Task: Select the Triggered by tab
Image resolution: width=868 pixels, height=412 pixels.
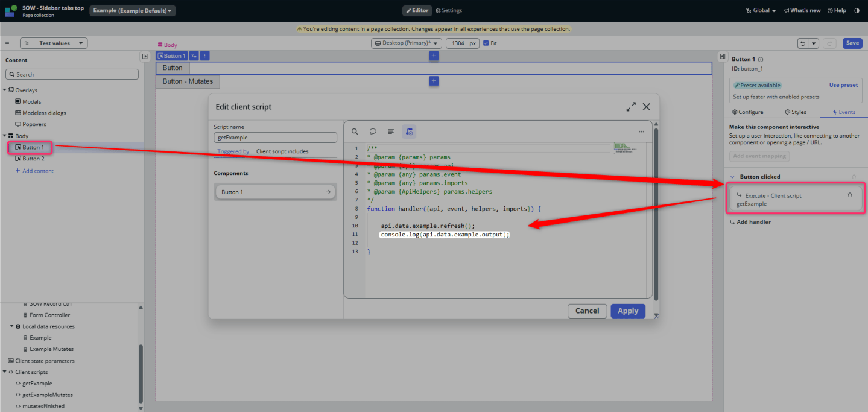Action: pyautogui.click(x=233, y=151)
